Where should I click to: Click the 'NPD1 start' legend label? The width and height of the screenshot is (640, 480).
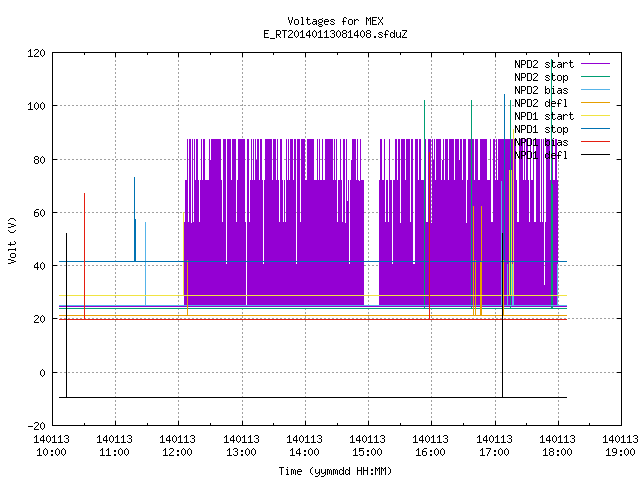[x=544, y=116]
